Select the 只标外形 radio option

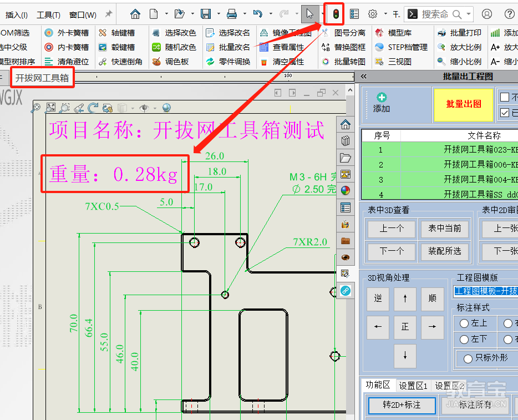(x=468, y=358)
